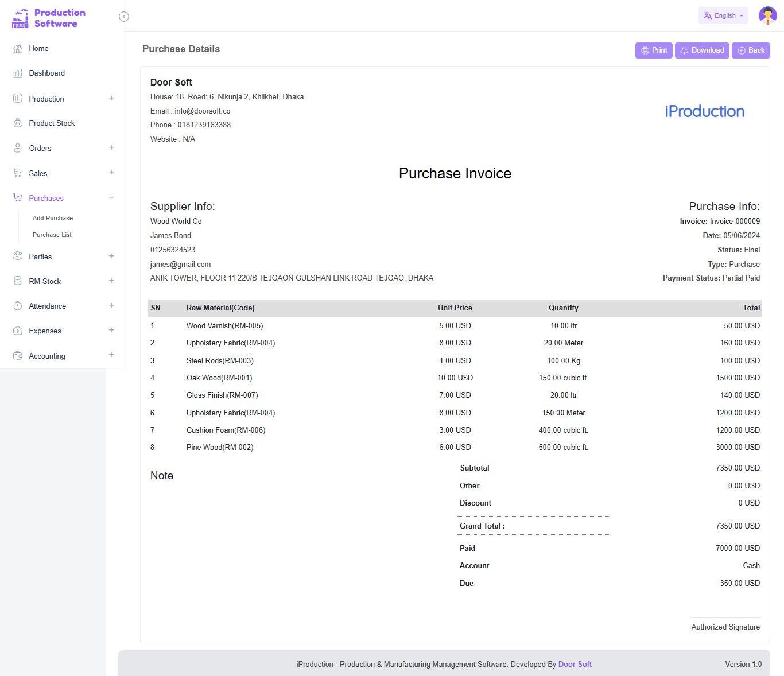The height and width of the screenshot is (676, 784).
Task: Open the Door Soft footer link
Action: coord(575,664)
